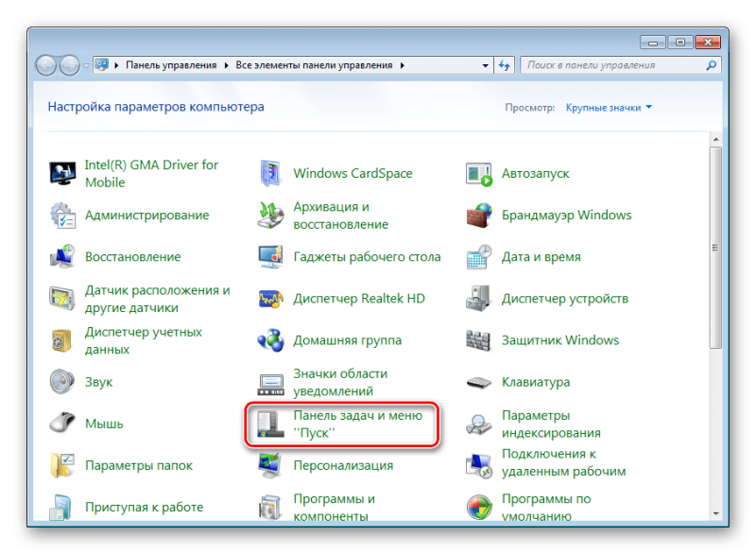Image resolution: width=756 pixels, height=554 pixels.
Task: Open Intel(R) GMA Driver for Mobile icon
Action: [62, 174]
